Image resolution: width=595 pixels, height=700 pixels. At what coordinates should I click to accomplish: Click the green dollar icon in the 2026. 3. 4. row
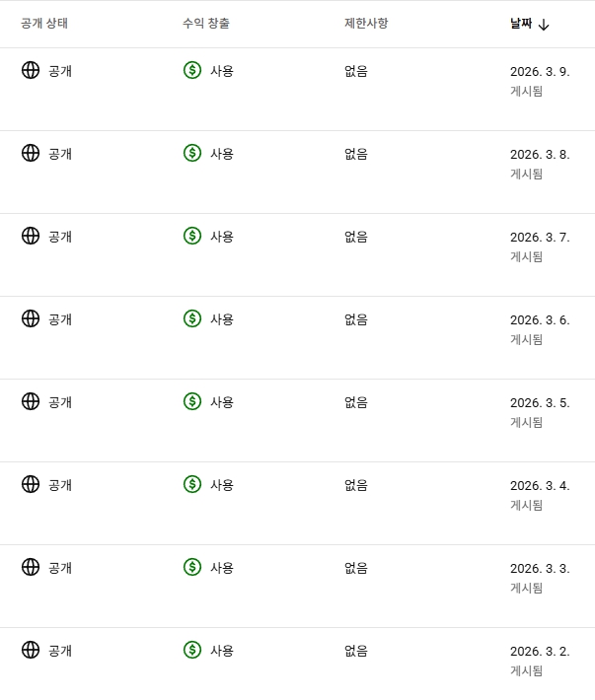click(192, 484)
